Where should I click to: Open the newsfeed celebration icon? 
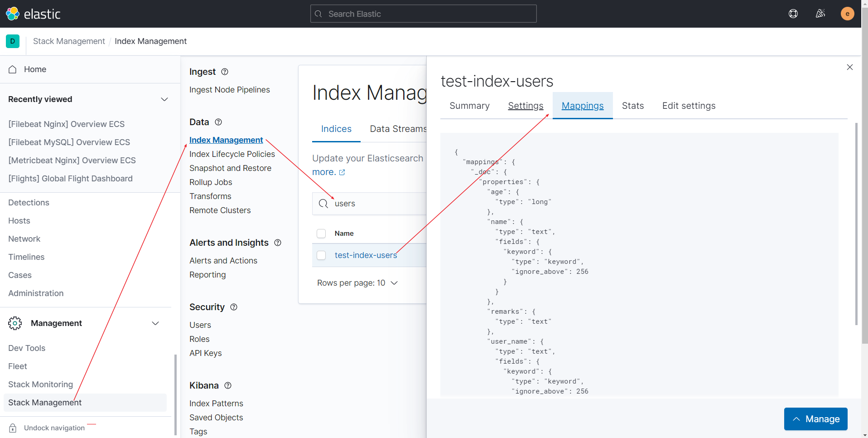click(820, 14)
